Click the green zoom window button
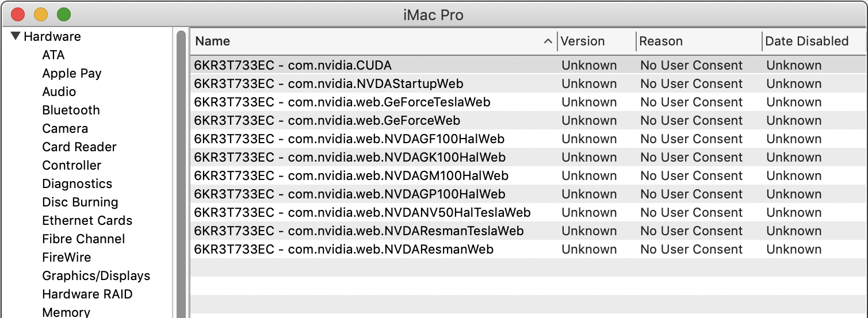This screenshot has height=318, width=868. click(x=64, y=14)
